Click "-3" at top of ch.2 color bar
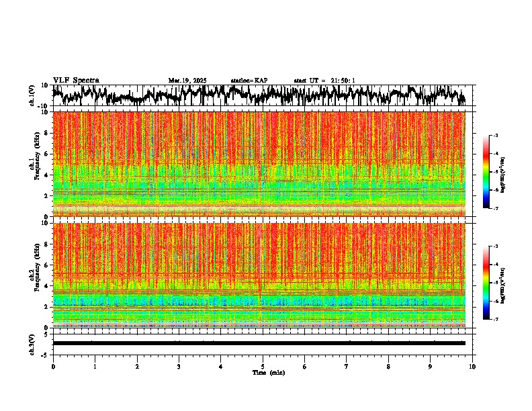 (495, 246)
